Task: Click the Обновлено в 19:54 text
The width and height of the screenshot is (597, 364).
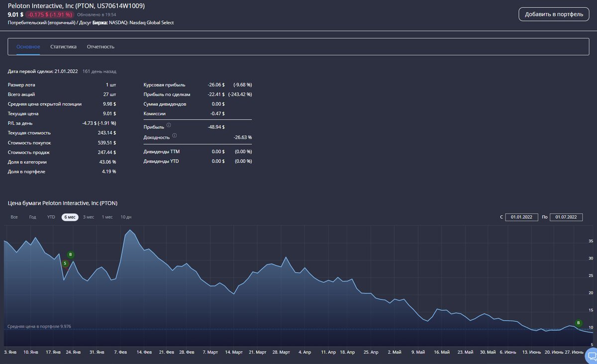Action: point(97,15)
